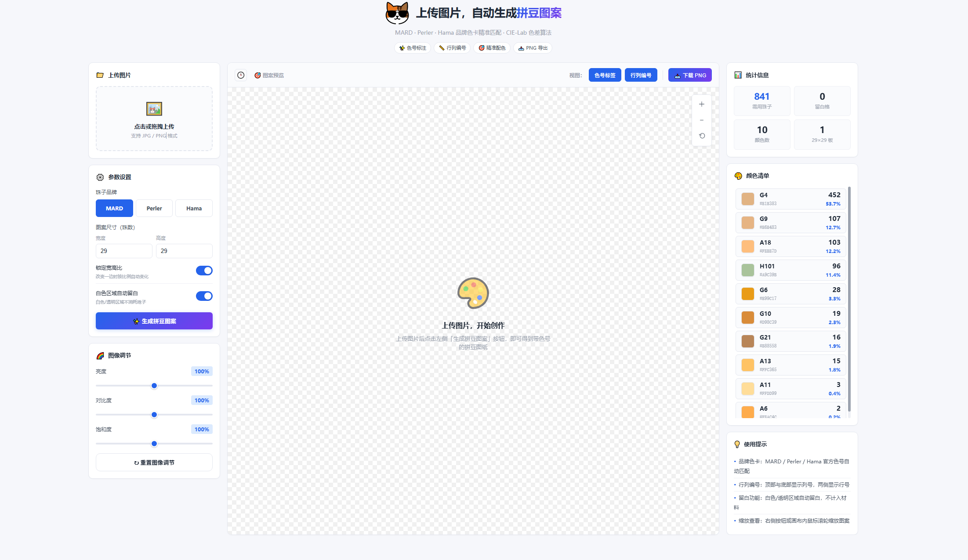Toggle the 行列编号 view button
This screenshot has height=560, width=968.
[x=641, y=75]
